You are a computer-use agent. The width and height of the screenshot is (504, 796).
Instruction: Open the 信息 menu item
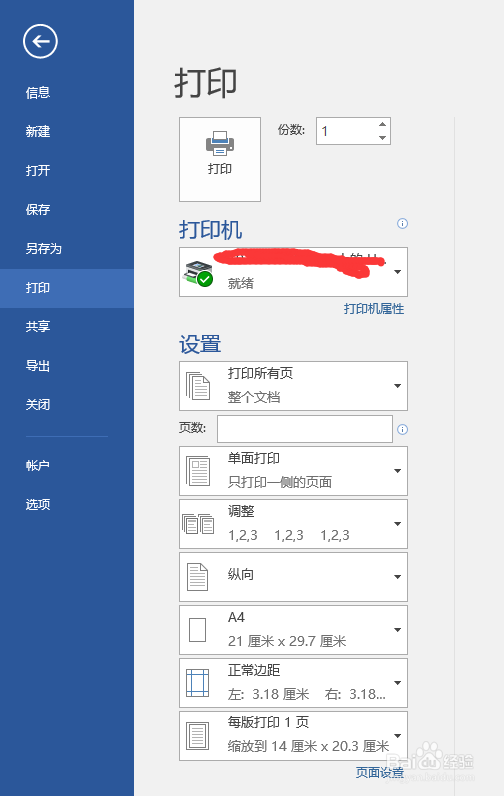point(38,92)
